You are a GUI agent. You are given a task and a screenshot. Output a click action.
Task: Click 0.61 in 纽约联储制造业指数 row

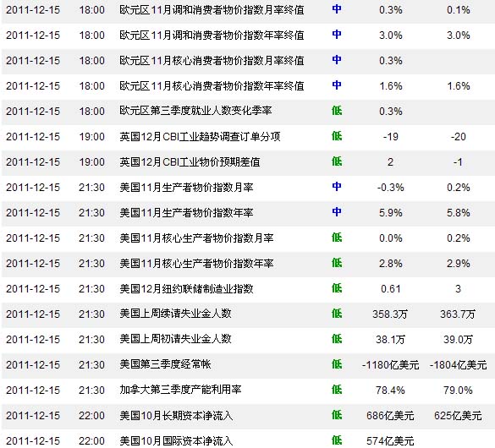tap(391, 289)
